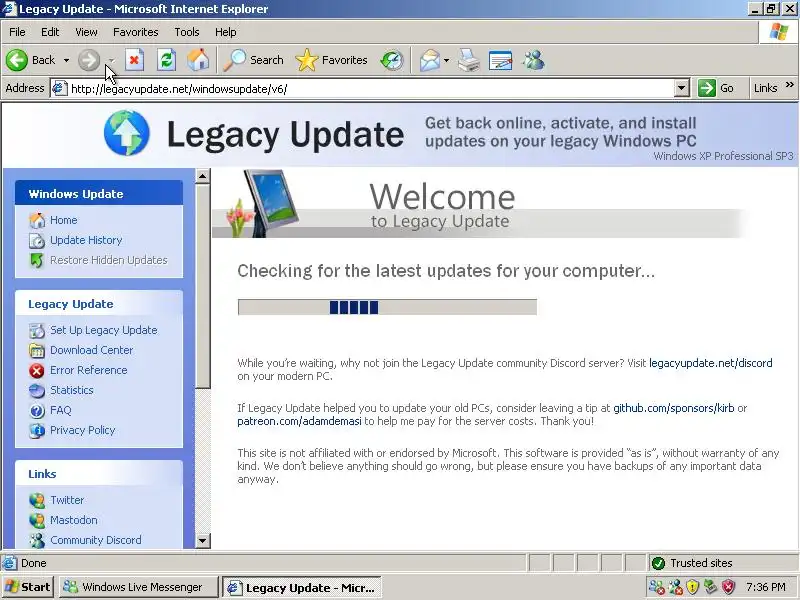Open the File menu
Image resolution: width=800 pixels, height=600 pixels.
[x=17, y=32]
